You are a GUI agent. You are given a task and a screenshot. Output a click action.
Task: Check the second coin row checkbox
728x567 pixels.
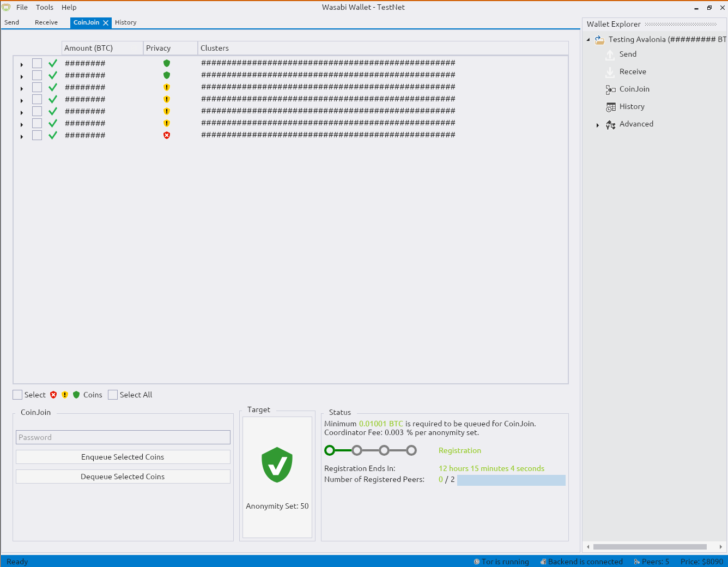[37, 75]
